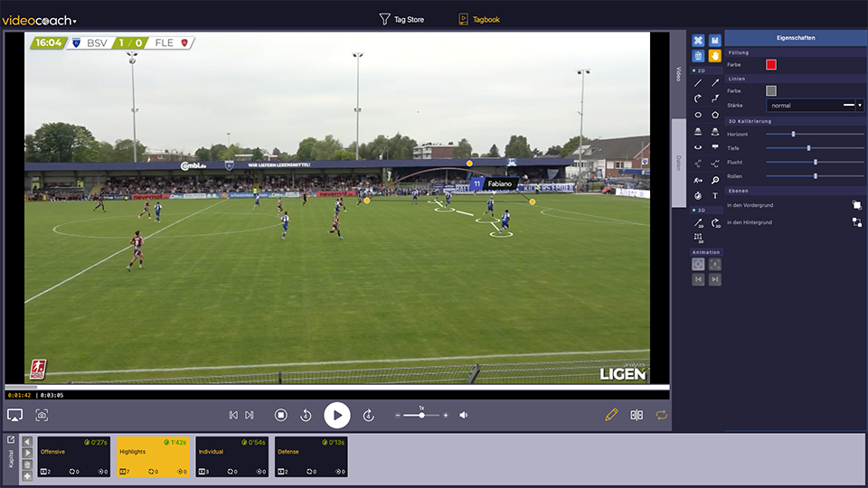868x488 pixels.
Task: Select the polygon shape tool
Action: 715,115
